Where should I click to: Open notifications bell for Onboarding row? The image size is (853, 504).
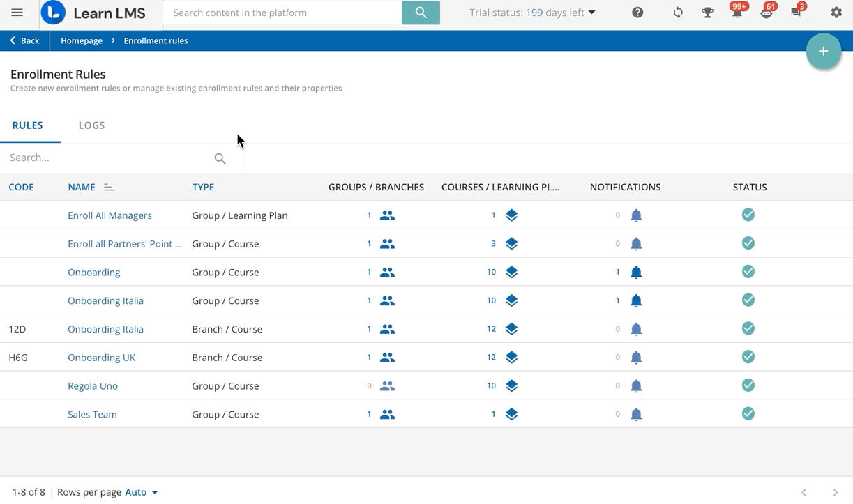636,272
